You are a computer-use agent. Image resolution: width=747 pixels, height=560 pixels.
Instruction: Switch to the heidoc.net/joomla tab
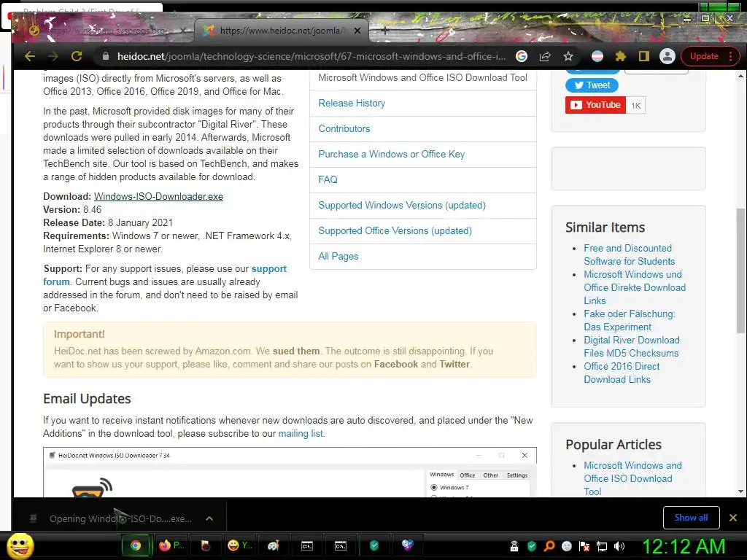point(281,31)
